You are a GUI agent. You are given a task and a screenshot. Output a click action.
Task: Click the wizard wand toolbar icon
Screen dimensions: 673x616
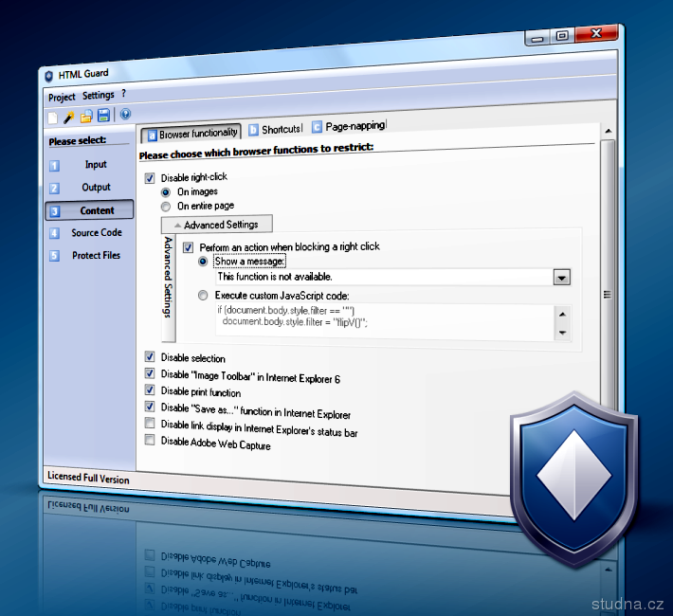pos(68,117)
